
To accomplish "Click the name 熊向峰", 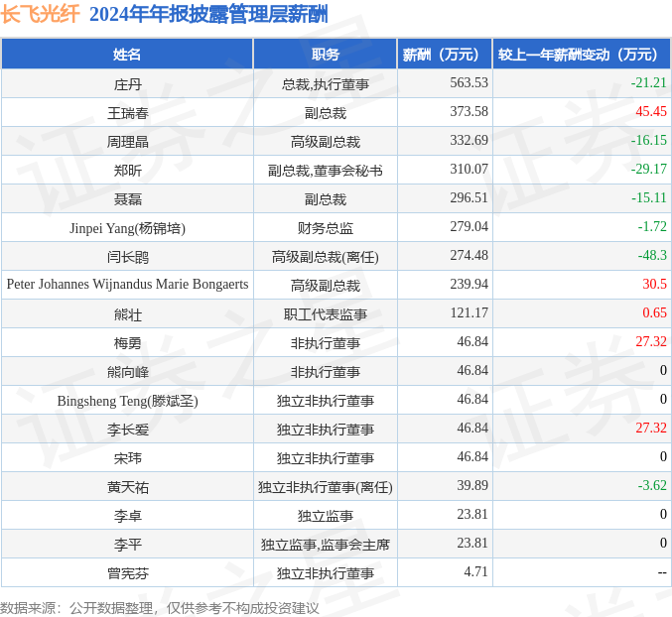I will [127, 372].
